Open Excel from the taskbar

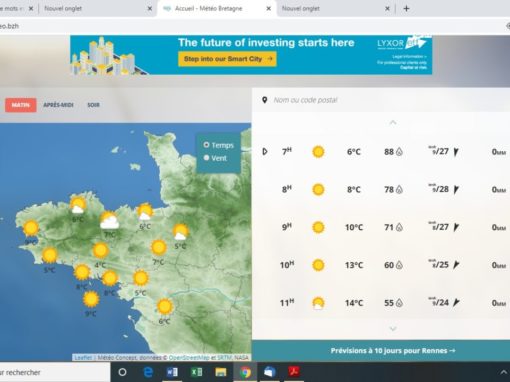coord(196,372)
